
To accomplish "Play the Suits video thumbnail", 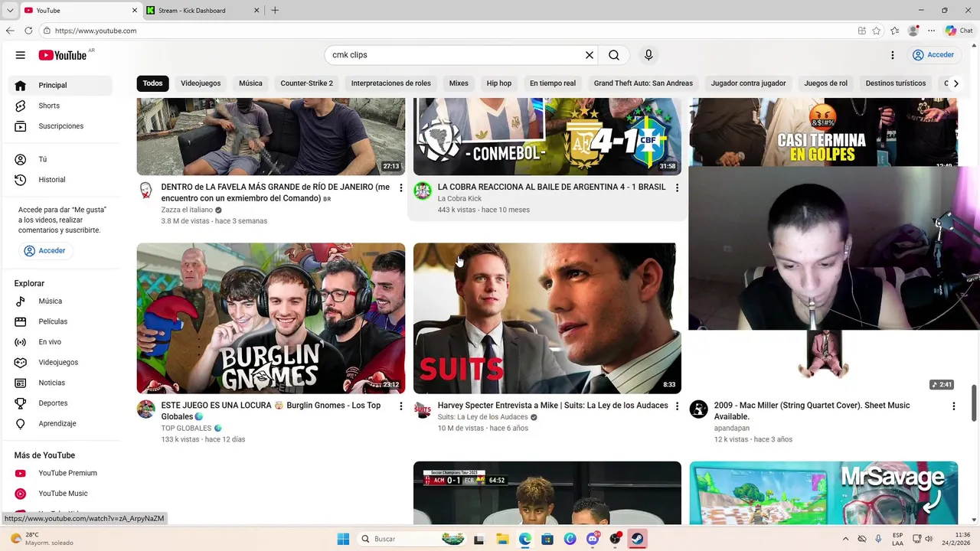I will point(547,318).
